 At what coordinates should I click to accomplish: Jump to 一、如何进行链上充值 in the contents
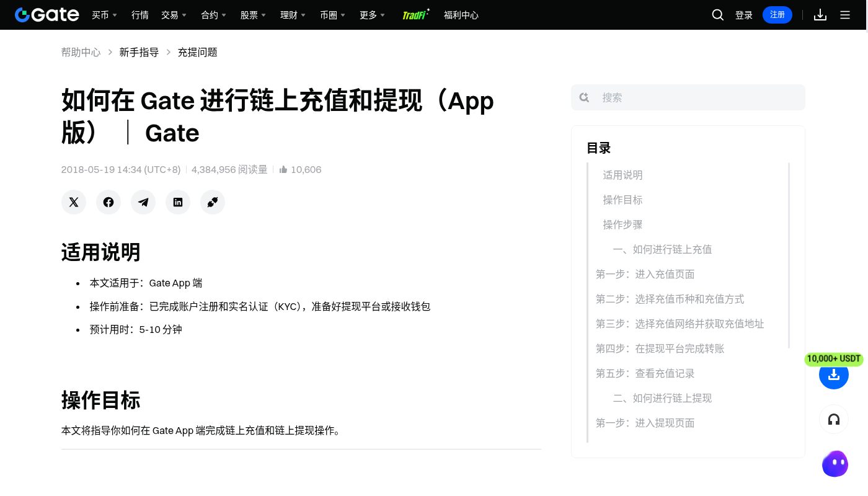click(x=662, y=249)
